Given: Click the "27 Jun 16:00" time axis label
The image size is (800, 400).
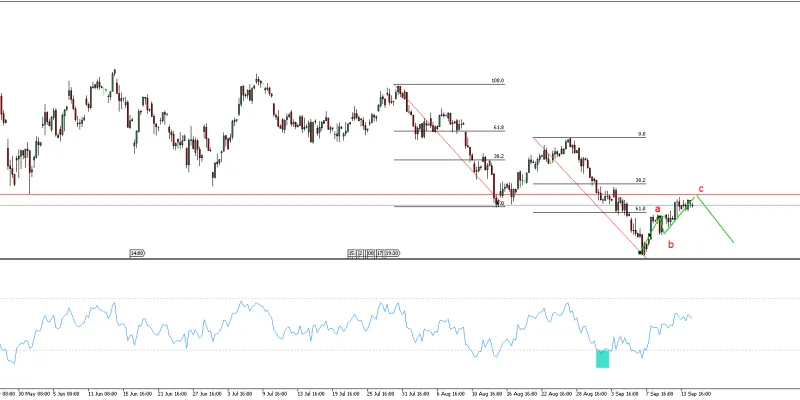Looking at the screenshot, I should pyautogui.click(x=207, y=394).
